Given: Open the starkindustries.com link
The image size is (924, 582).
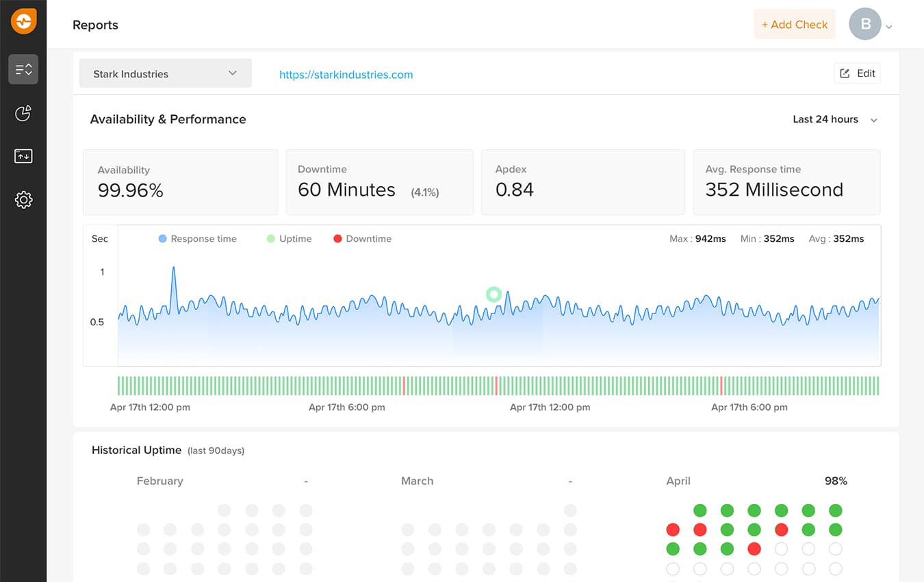Looking at the screenshot, I should tap(346, 75).
